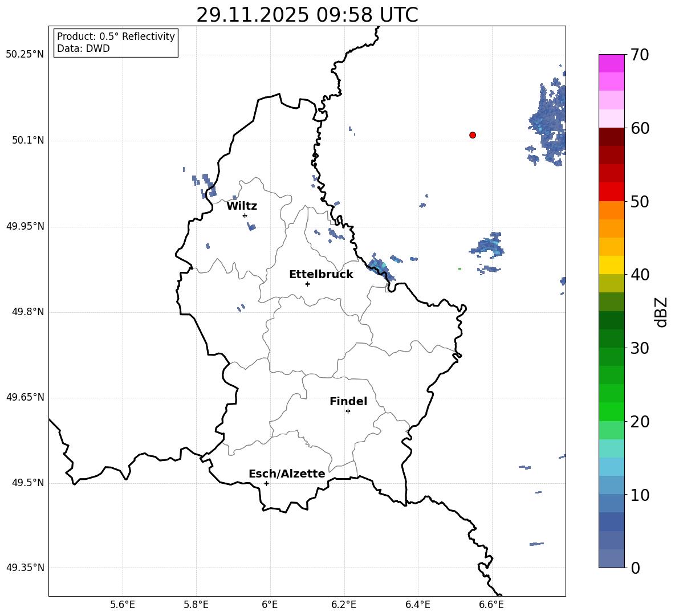
Task: Click the dark red colorbar segment below 60
Action: 612,137
